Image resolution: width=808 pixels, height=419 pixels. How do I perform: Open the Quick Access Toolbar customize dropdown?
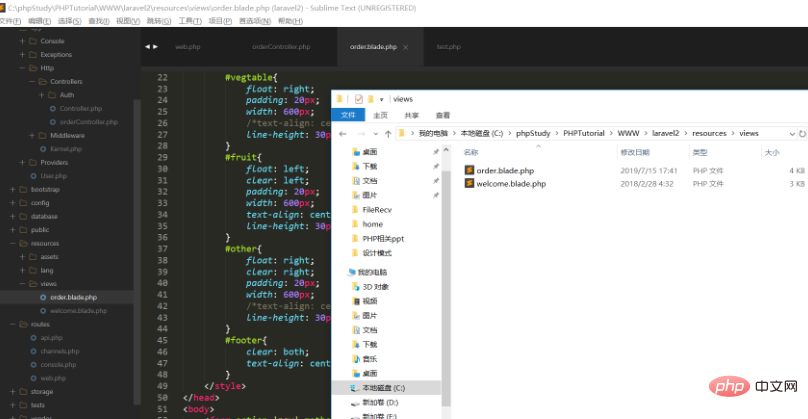pos(382,99)
